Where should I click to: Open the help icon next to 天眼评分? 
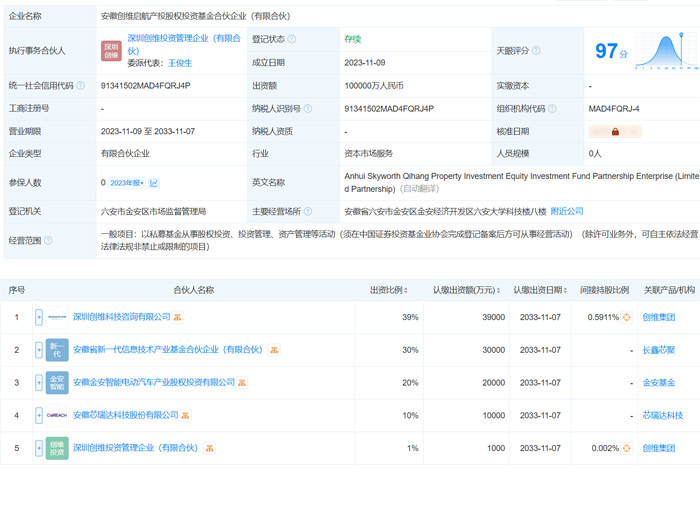[536, 50]
